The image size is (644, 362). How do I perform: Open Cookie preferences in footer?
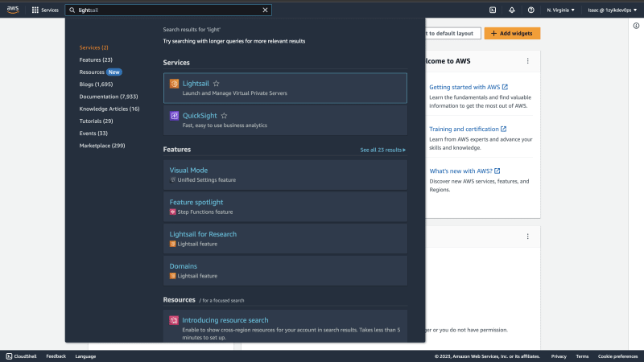coord(617,356)
